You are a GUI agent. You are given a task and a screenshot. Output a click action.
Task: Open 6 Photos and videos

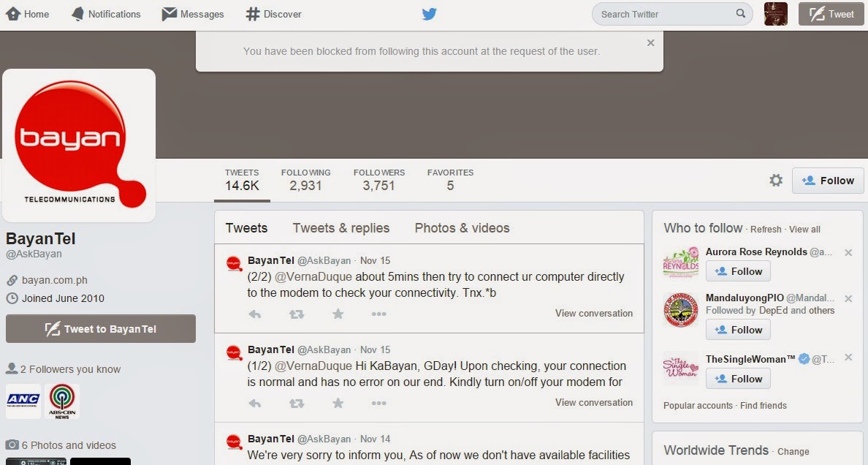69,445
